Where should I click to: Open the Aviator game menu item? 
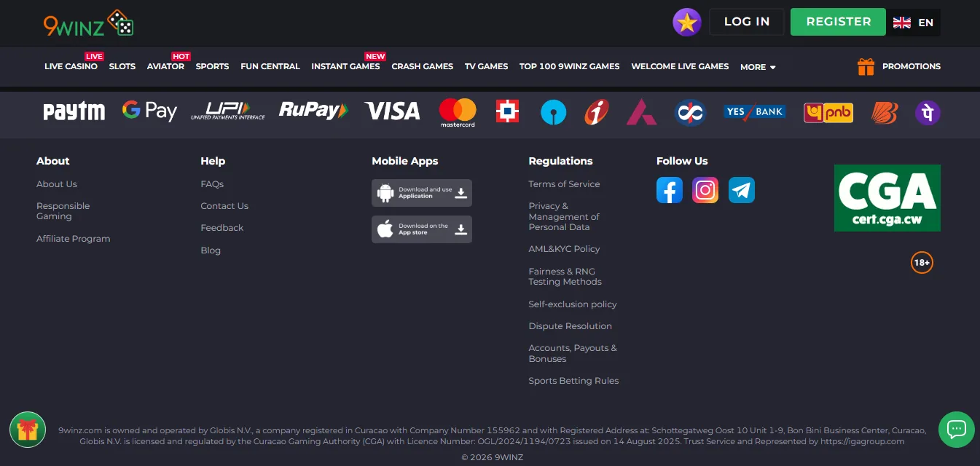(165, 66)
